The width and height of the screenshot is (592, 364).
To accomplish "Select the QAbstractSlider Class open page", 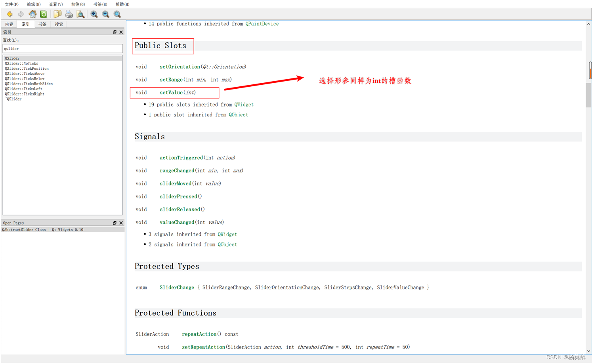I will [x=63, y=230].
